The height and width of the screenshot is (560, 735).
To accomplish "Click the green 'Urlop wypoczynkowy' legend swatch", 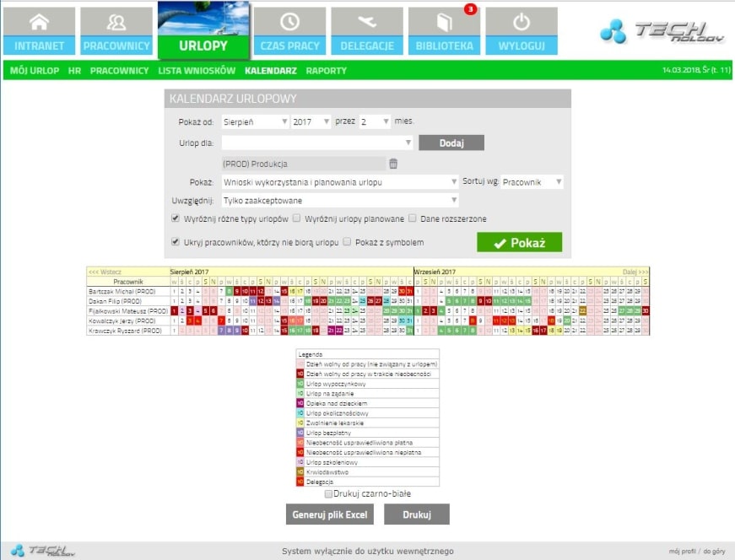I will [300, 384].
